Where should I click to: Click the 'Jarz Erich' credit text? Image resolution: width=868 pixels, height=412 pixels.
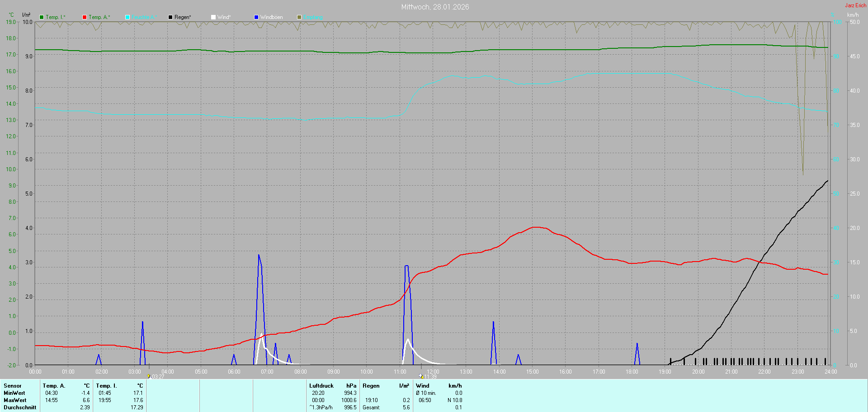(856, 5)
